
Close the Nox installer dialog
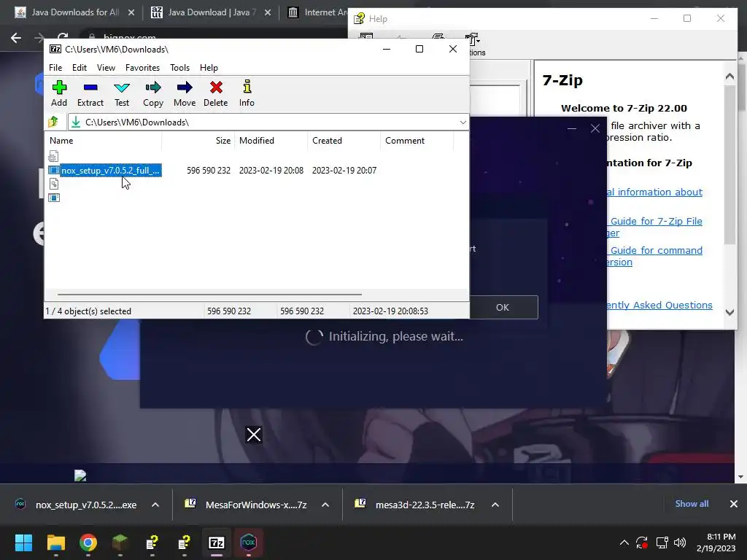pos(595,128)
